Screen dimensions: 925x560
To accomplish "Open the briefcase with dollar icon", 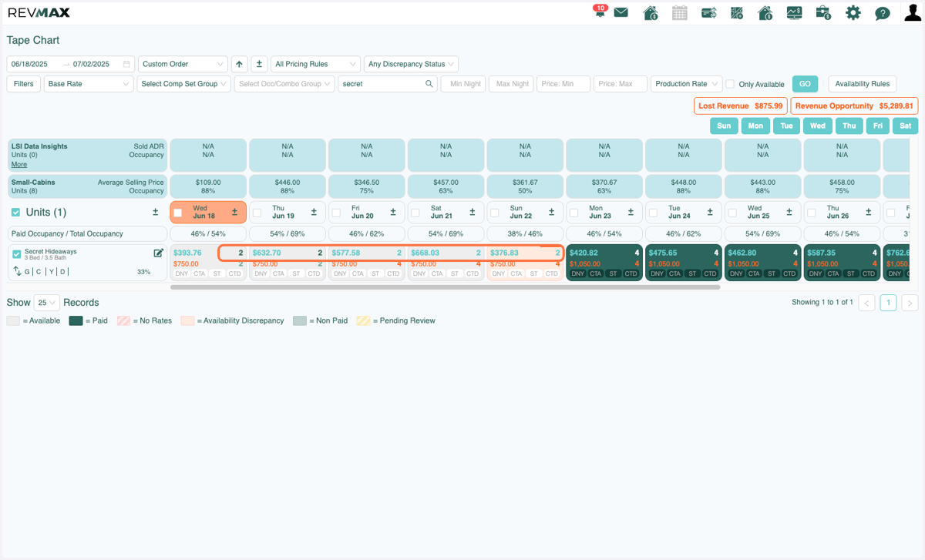I will (x=823, y=12).
